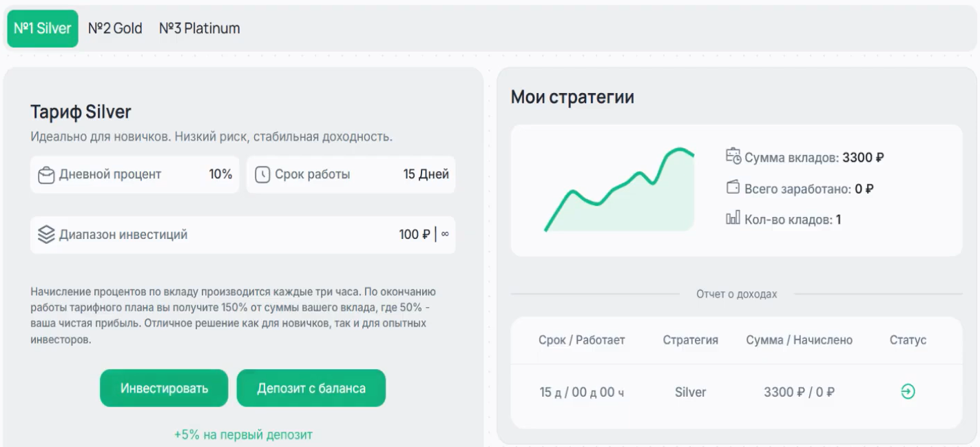Switch to the №2 Gold tab
Screen dimensions: 980x447
pos(115,29)
